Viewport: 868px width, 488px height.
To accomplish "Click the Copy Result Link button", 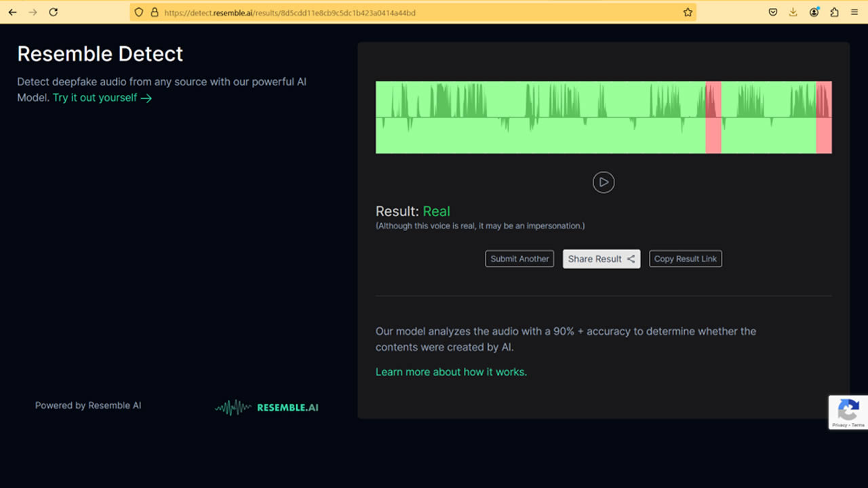I will click(685, 259).
